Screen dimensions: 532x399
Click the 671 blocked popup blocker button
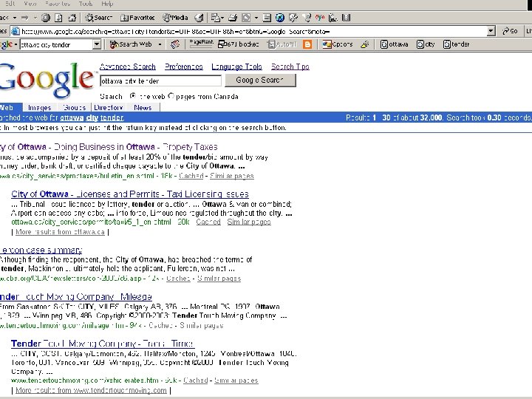click(238, 44)
